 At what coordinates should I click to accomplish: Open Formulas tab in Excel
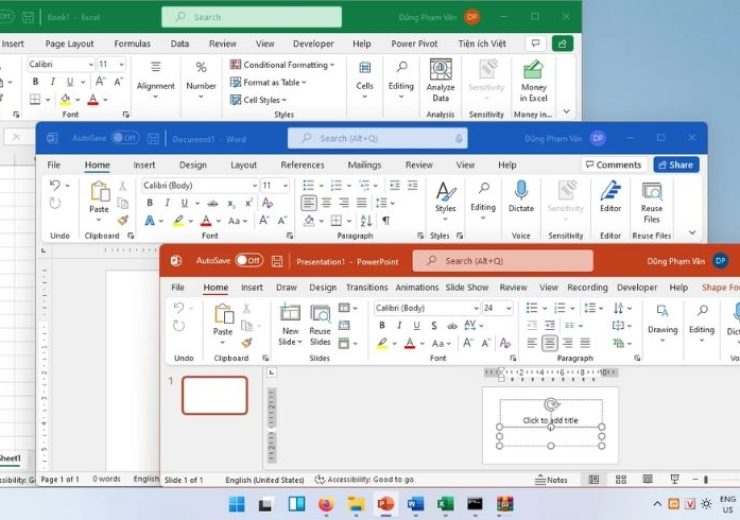132,44
